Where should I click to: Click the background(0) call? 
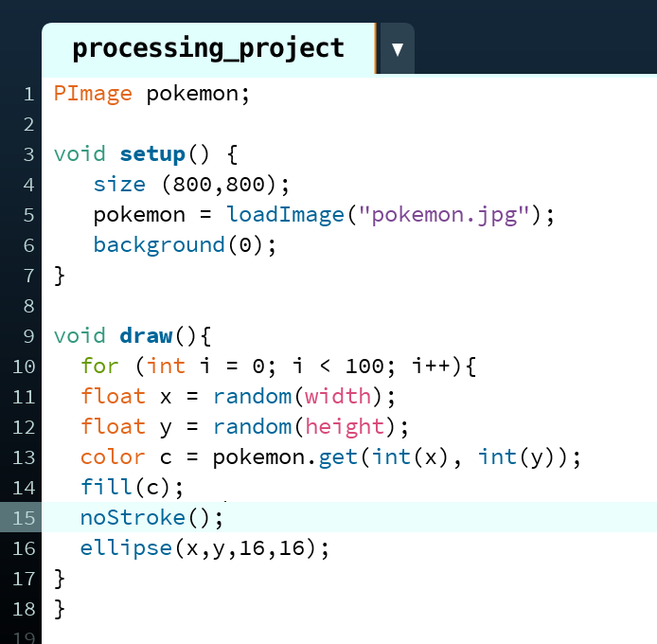tap(185, 245)
